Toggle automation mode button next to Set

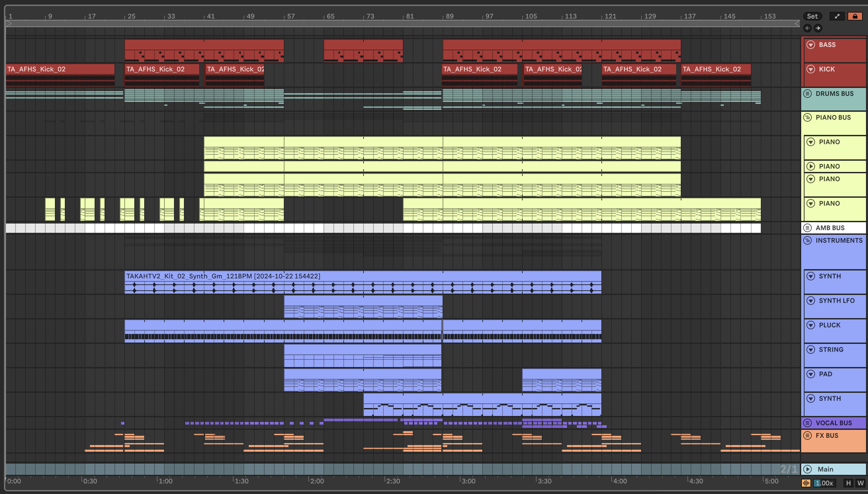click(837, 16)
